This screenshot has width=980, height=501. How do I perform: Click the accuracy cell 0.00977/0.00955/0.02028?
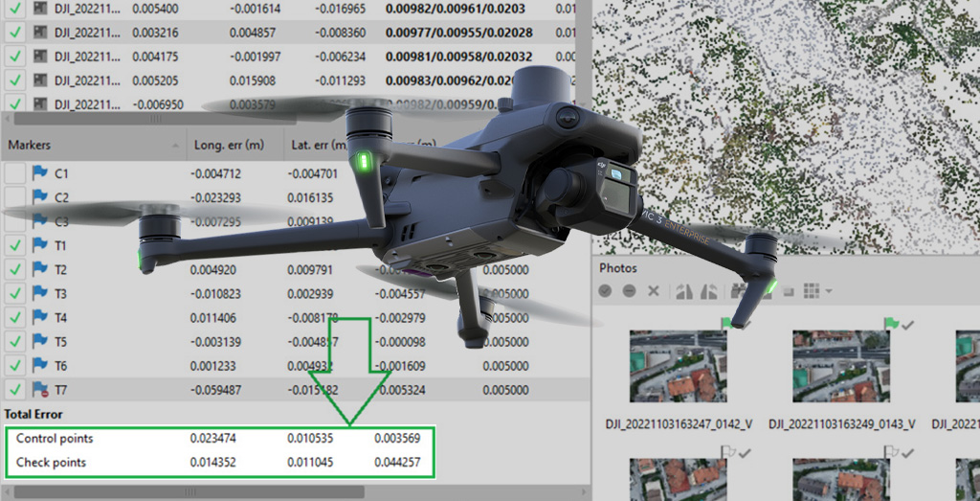(458, 33)
